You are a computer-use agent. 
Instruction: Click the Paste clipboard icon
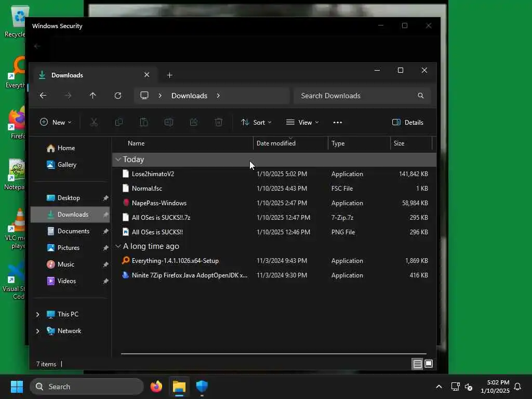click(144, 123)
